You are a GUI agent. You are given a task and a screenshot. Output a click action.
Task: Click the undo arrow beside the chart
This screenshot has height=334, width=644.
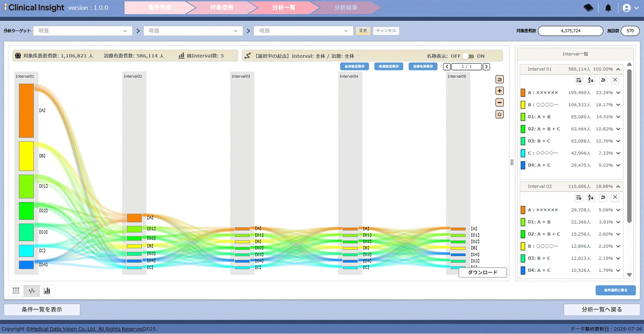tap(500, 79)
